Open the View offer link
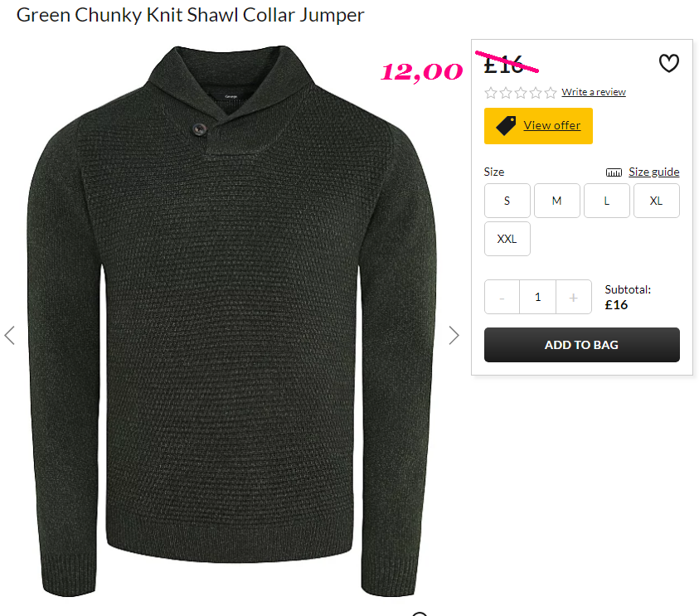This screenshot has width=699, height=616. [x=552, y=126]
